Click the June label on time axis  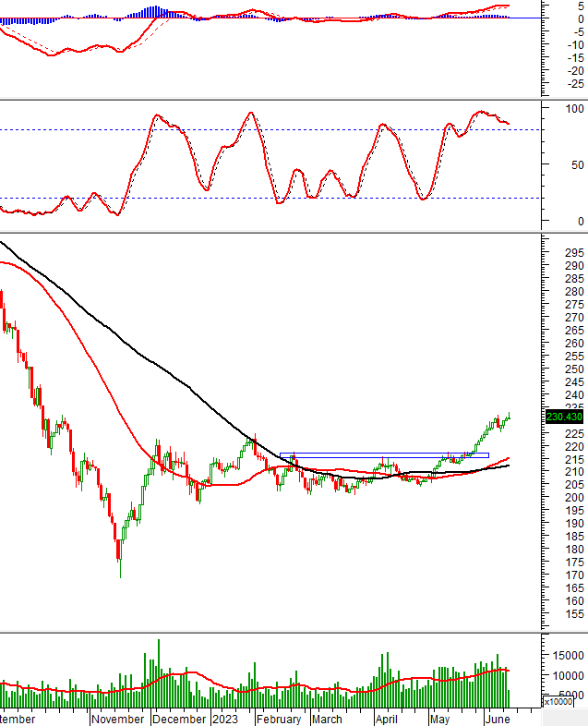pos(497,719)
